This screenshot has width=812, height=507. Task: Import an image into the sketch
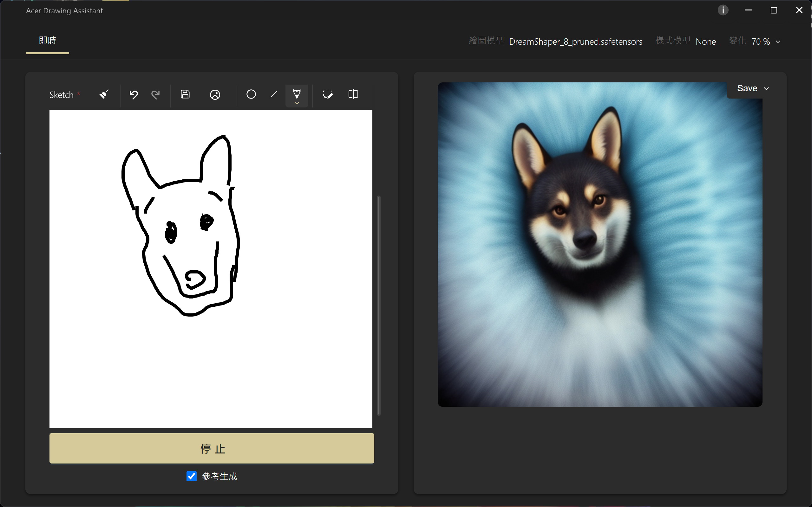pyautogui.click(x=215, y=94)
